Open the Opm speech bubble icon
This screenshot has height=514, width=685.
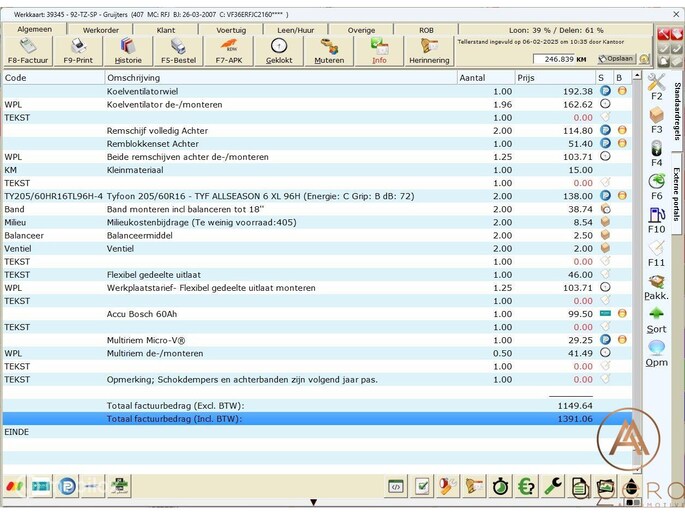[x=656, y=348]
